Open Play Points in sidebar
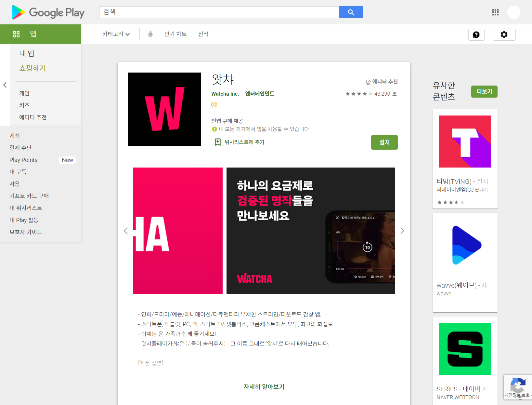Image resolution: width=532 pixels, height=405 pixels. (23, 160)
